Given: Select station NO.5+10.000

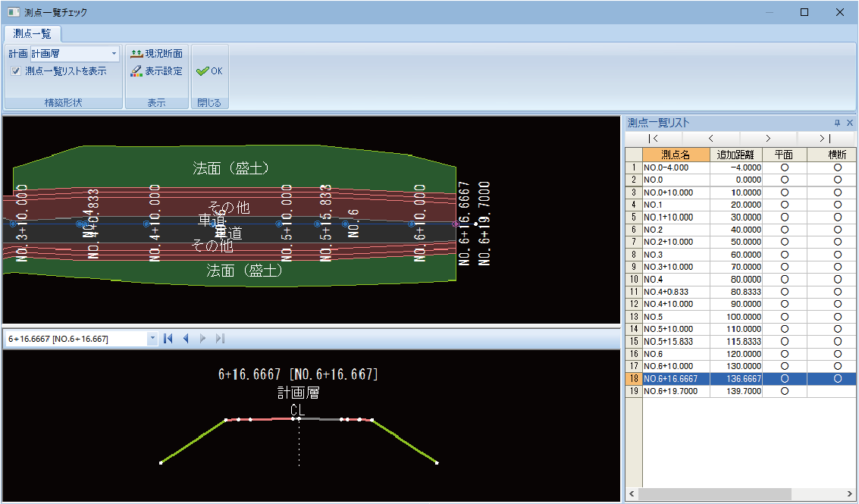Looking at the screenshot, I should [x=676, y=329].
